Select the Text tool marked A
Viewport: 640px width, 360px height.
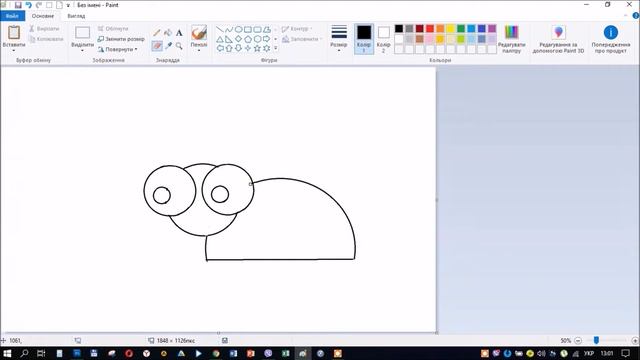click(179, 33)
